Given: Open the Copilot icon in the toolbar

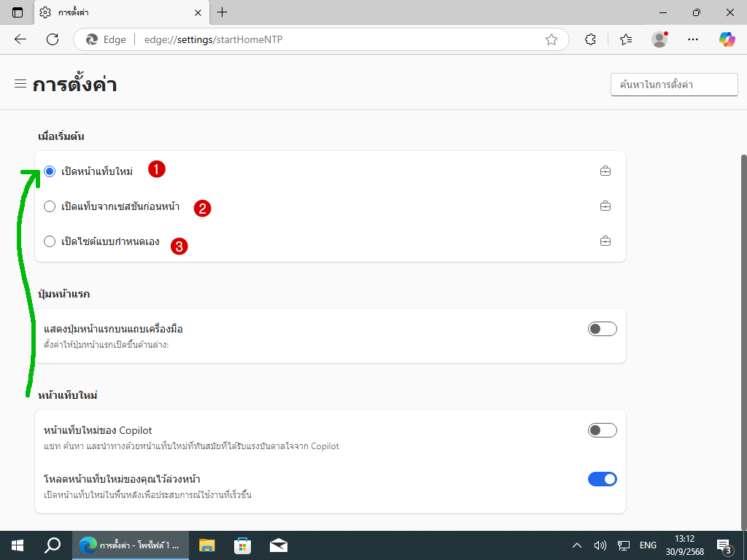Looking at the screenshot, I should (727, 39).
